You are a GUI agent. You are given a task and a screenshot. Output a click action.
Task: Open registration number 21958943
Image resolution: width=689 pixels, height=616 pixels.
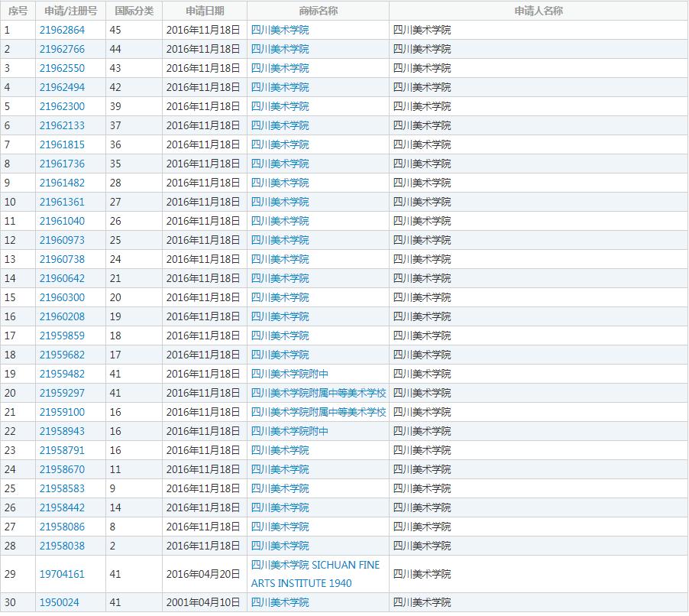point(62,431)
